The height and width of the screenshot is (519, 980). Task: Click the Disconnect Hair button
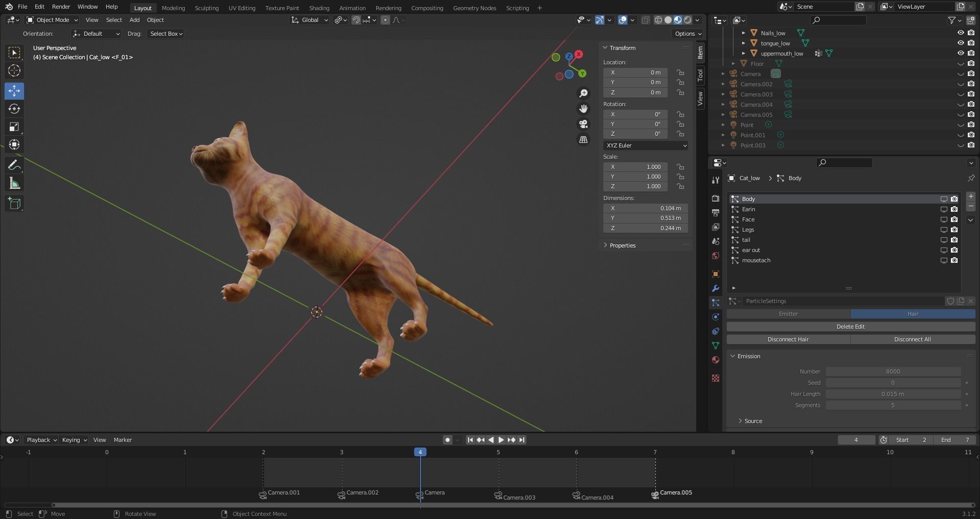(x=788, y=339)
